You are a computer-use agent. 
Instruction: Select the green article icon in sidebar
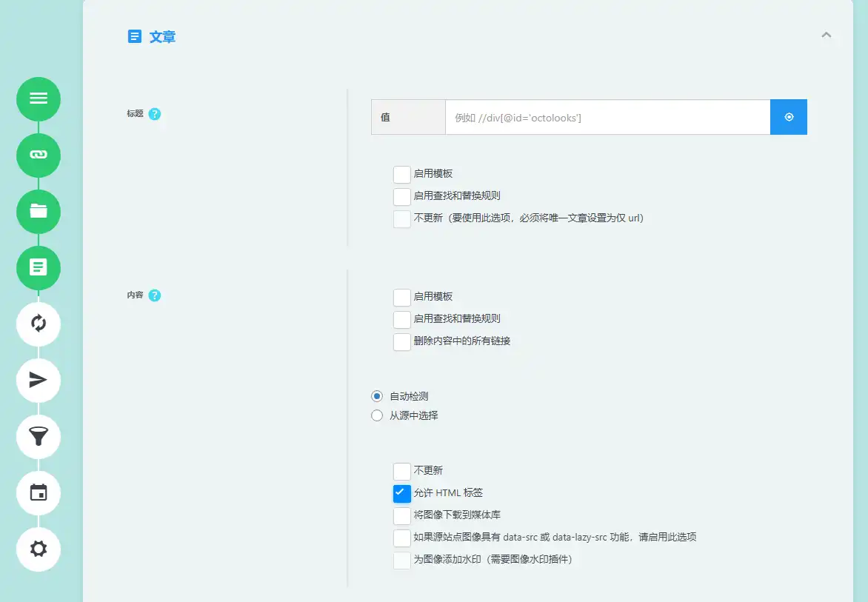pos(38,268)
